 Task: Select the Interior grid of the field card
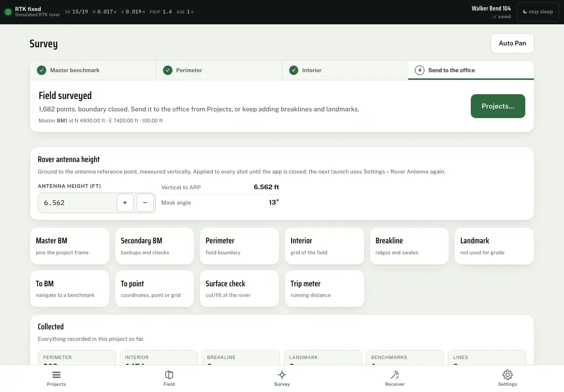click(325, 246)
